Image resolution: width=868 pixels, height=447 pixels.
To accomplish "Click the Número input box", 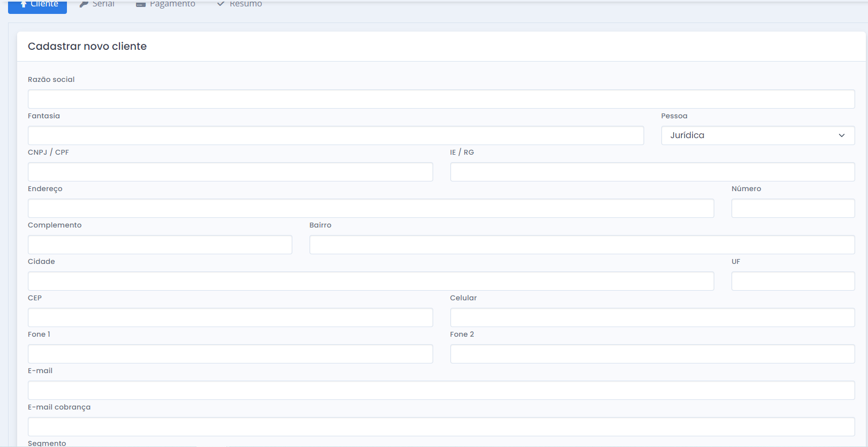I will click(x=792, y=208).
